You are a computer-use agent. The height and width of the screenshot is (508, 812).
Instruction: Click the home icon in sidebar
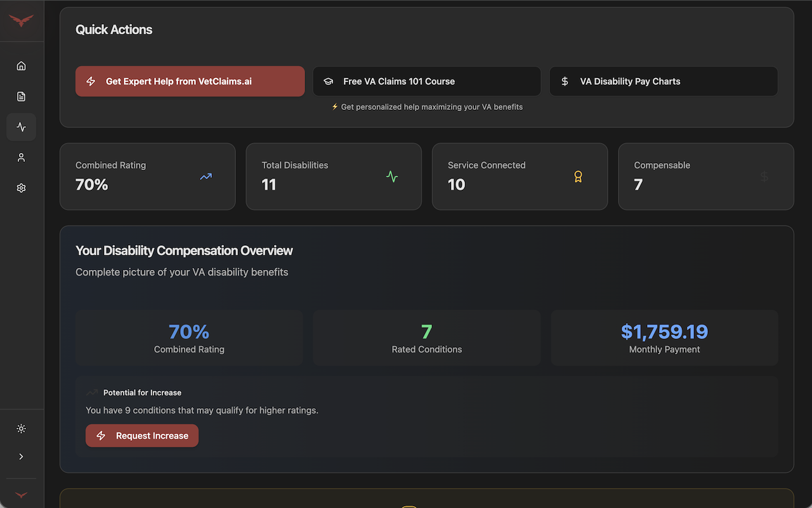coord(21,66)
